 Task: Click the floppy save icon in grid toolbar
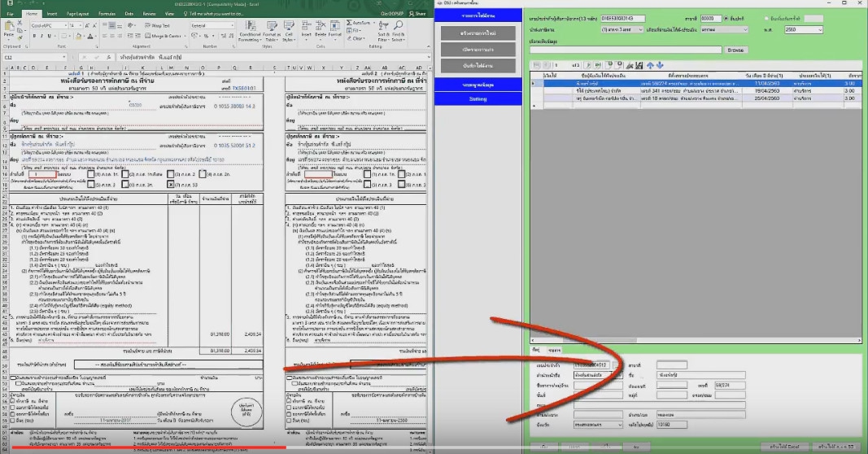[639, 65]
